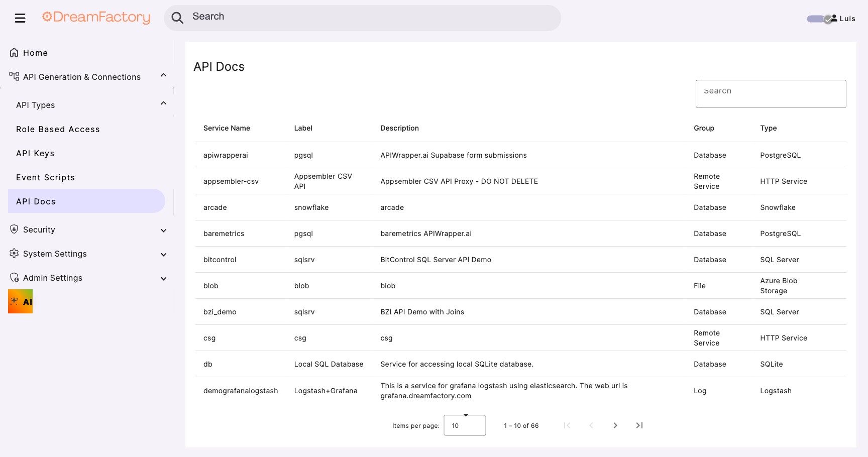Expand the Security section
The width and height of the screenshot is (868, 457).
[163, 230]
